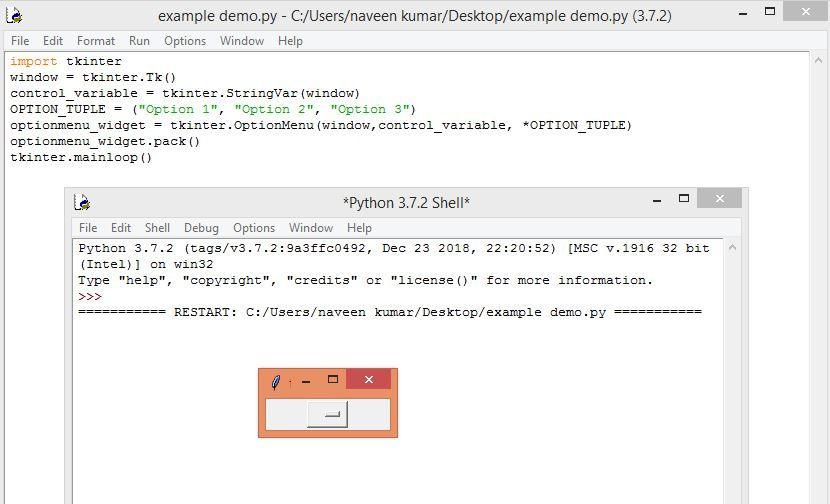Open Edit menu in Python Shell
The height and width of the screenshot is (504, 830).
coord(121,228)
